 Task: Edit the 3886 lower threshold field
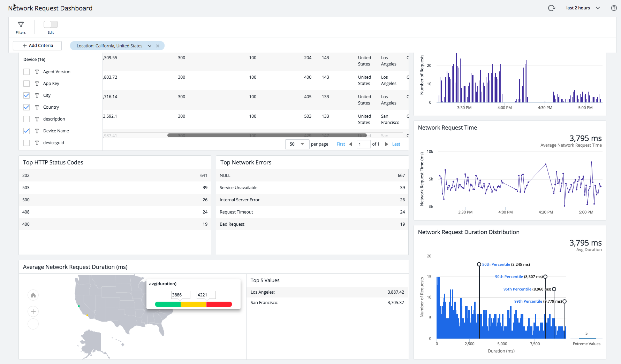tap(181, 295)
